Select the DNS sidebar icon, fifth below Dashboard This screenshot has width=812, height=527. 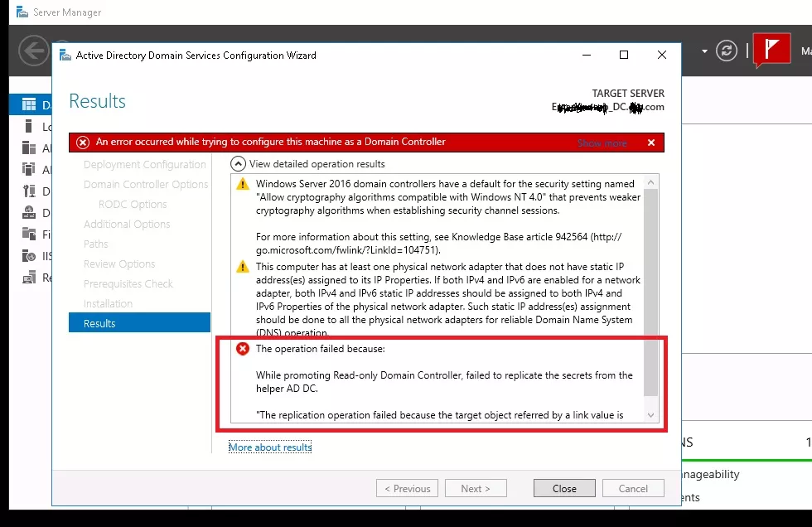(29, 213)
